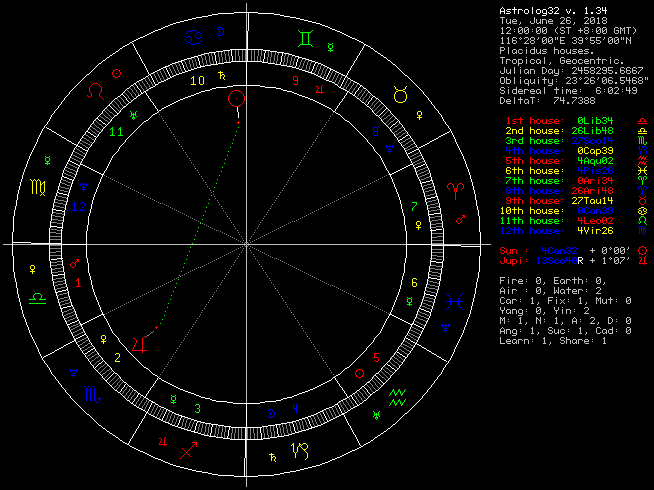Viewport: 654px width, 490px height.
Task: Select the yellow Virgo sign glyph
Action: coord(38,187)
